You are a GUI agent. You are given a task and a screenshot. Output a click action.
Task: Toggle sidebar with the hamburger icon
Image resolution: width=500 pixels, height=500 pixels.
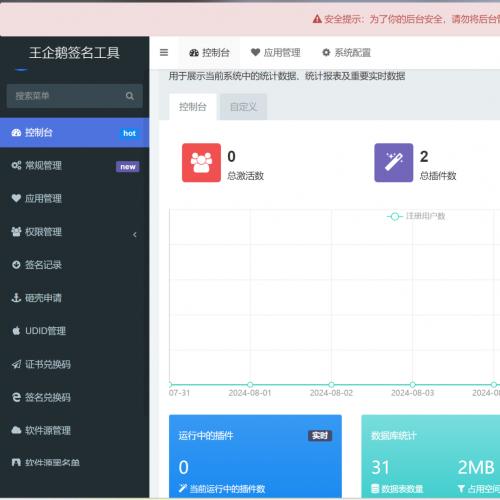tap(164, 53)
